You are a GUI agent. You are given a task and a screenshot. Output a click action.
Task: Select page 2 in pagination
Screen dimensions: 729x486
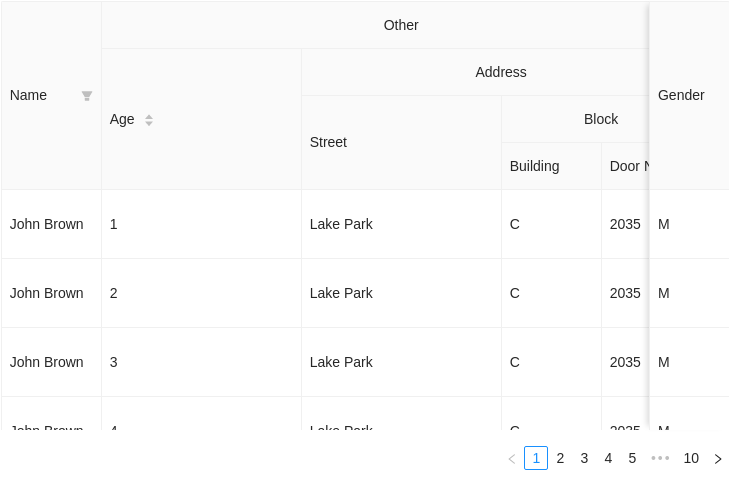(x=560, y=458)
